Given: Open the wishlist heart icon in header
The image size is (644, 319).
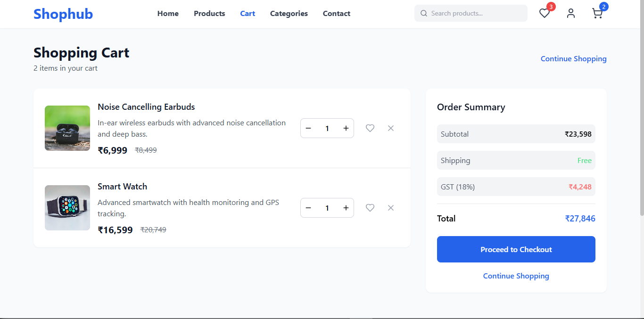Looking at the screenshot, I should [545, 14].
